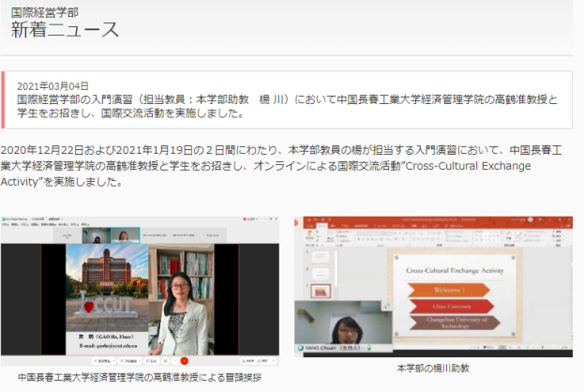Click the expand icon on the webcam overlay
Viewport: 584px width, 392px height.
386,306
